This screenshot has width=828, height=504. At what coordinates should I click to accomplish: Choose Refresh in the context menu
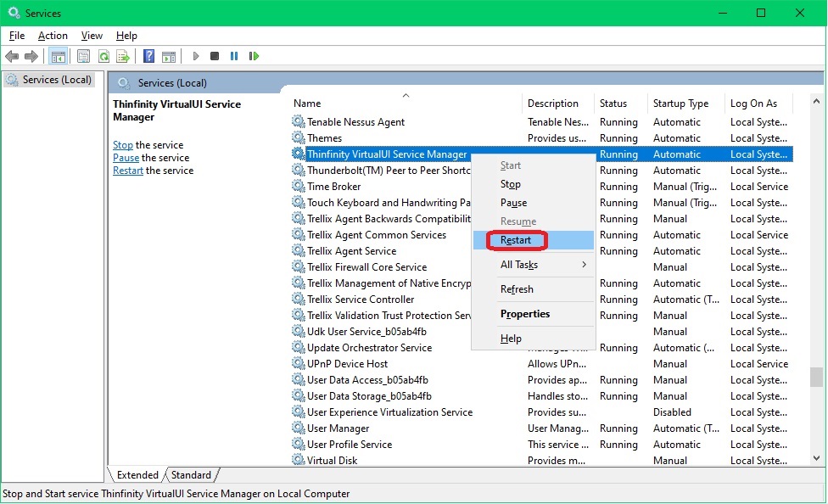[x=534, y=289]
